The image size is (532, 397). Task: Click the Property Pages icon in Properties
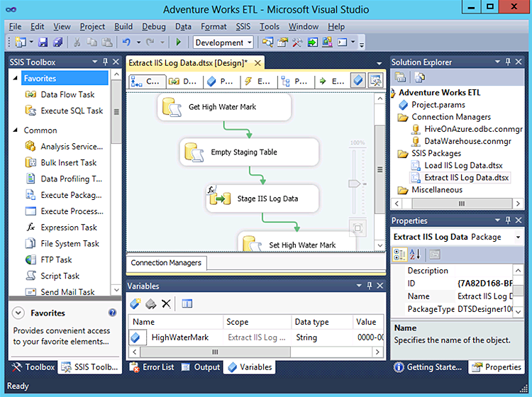[x=435, y=255]
